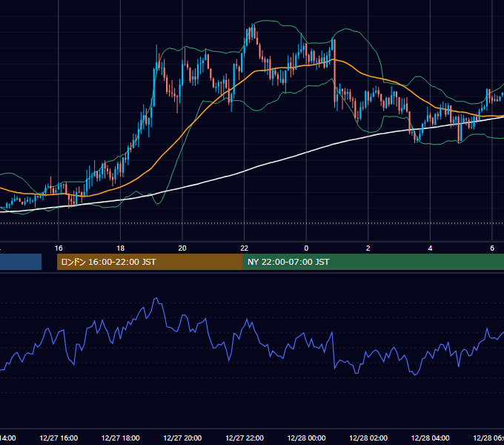Click the 16 hour label on price chart axis

point(59,248)
